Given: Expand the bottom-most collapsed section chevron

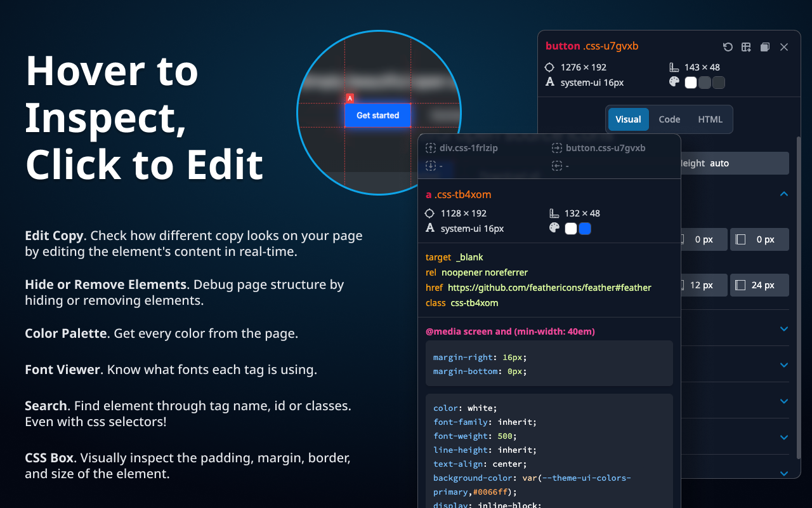Looking at the screenshot, I should click(783, 474).
